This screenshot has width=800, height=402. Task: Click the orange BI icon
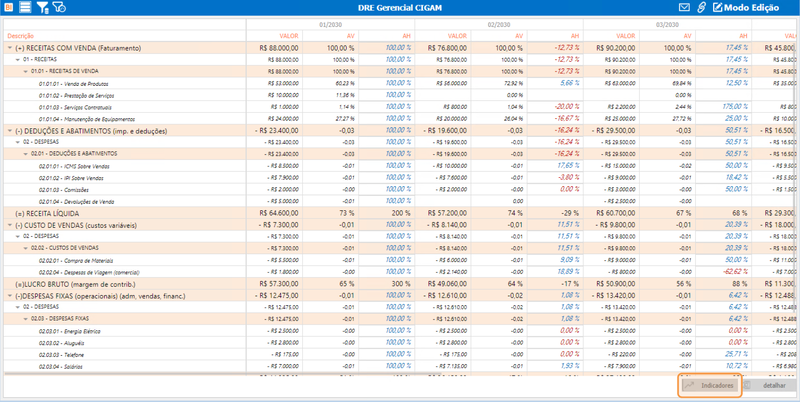8,7
